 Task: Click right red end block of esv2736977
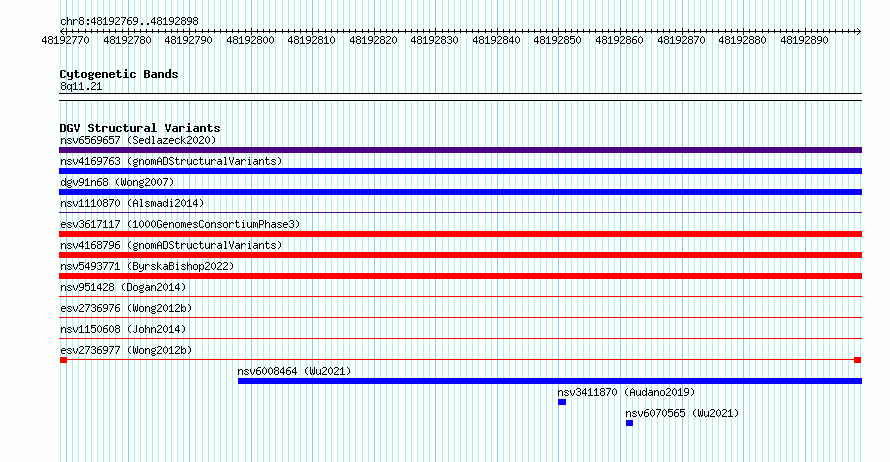point(858,360)
